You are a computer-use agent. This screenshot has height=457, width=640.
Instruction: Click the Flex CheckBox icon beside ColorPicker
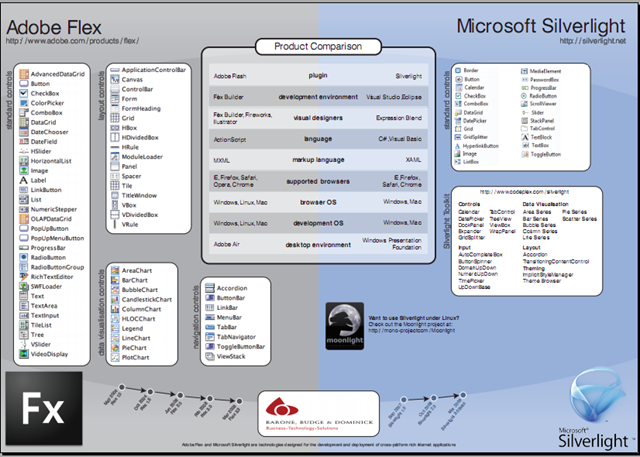coord(24,93)
